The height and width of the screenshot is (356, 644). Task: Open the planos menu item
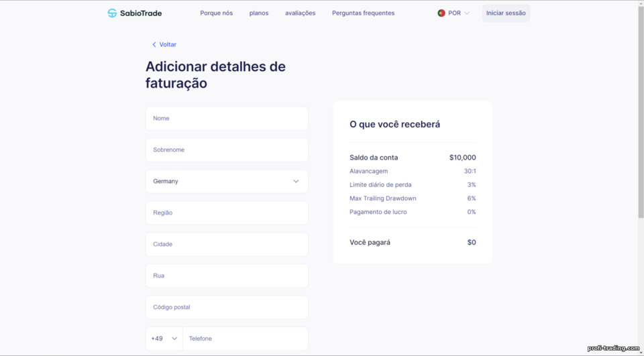coord(259,13)
